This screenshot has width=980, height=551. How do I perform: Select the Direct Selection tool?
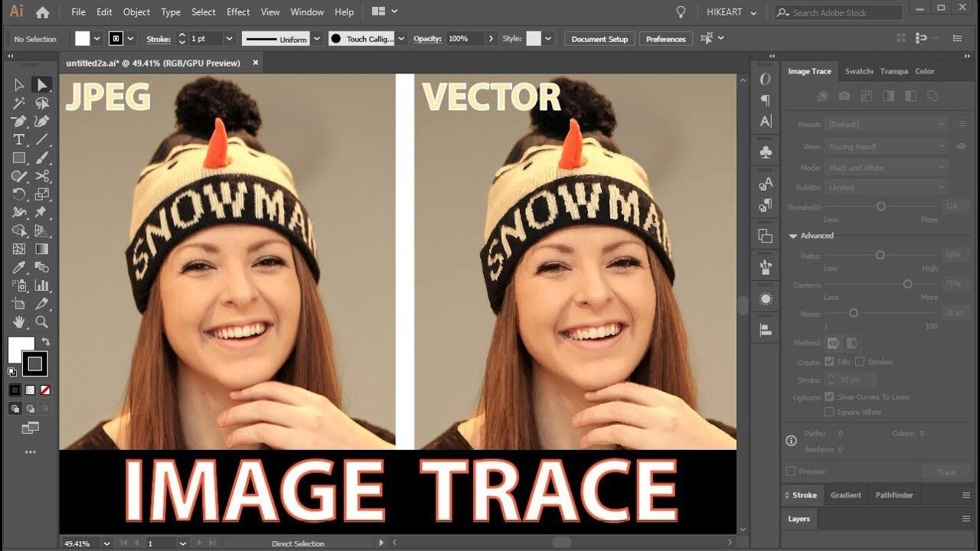point(42,85)
